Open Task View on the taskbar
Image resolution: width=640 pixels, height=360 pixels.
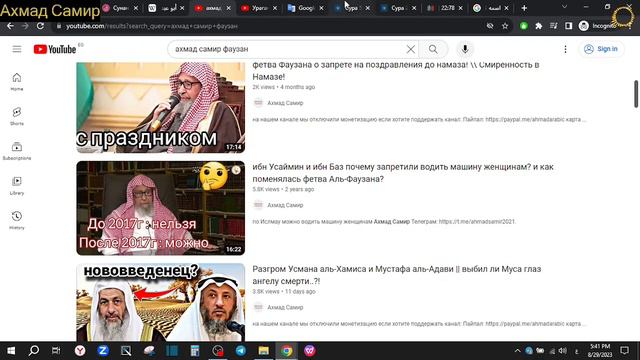point(56,351)
